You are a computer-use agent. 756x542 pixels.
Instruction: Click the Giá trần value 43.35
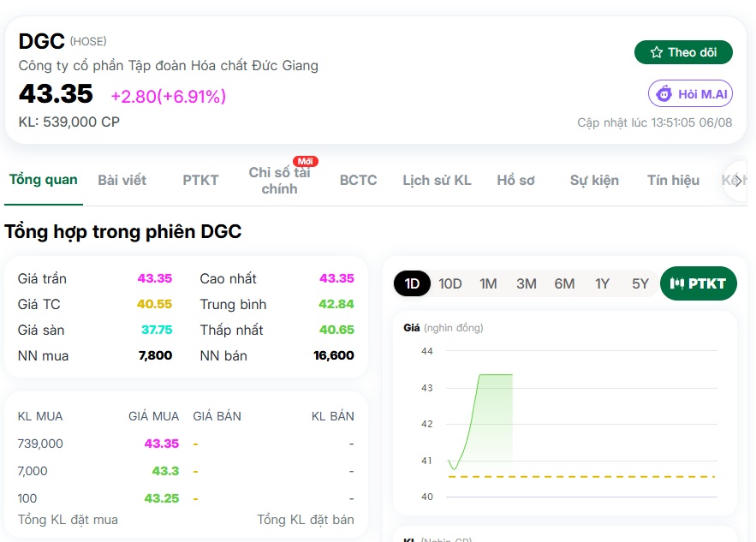(155, 278)
